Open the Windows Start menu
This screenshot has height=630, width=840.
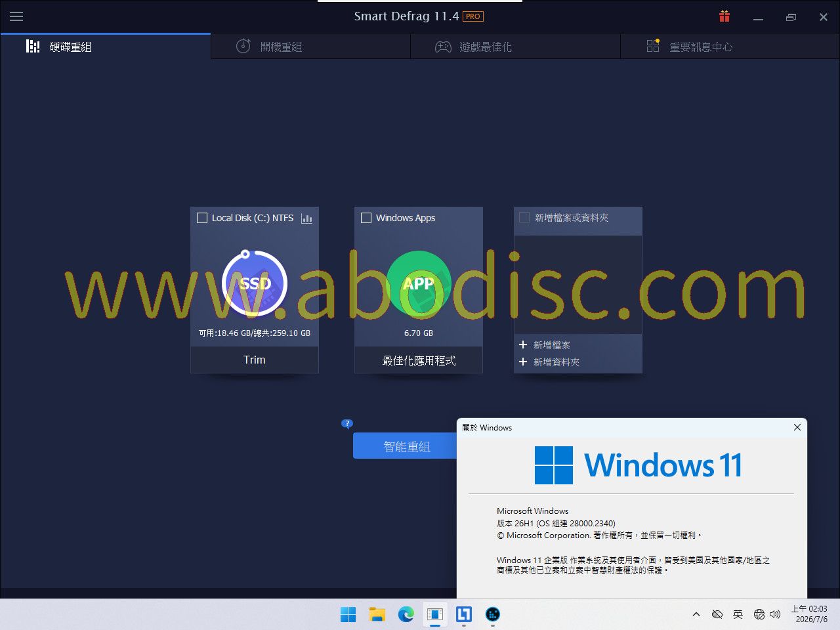pos(348,614)
